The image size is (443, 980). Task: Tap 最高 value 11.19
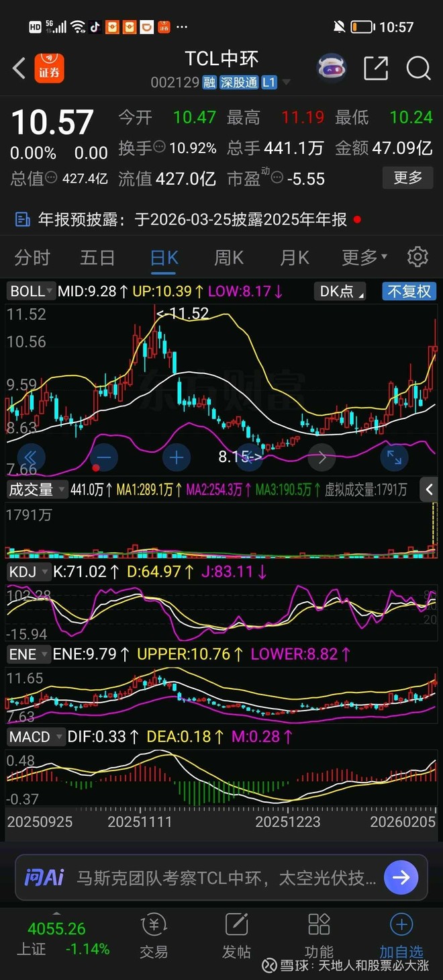pyautogui.click(x=302, y=118)
